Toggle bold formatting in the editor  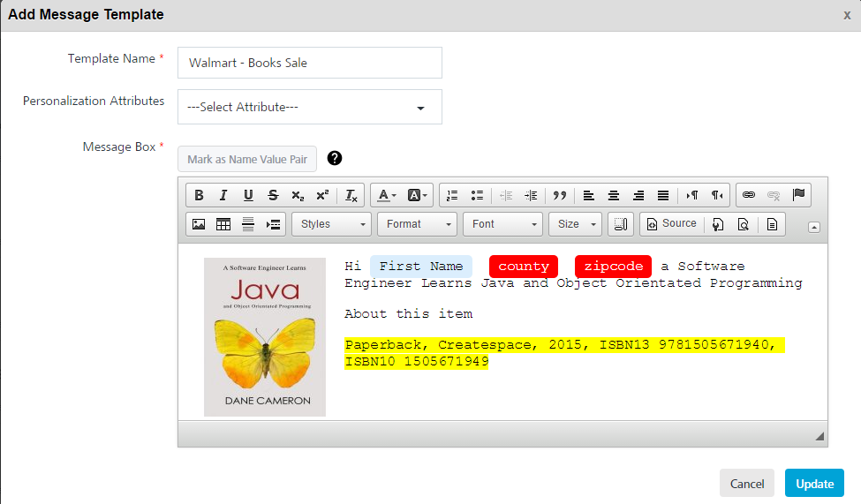coord(199,195)
